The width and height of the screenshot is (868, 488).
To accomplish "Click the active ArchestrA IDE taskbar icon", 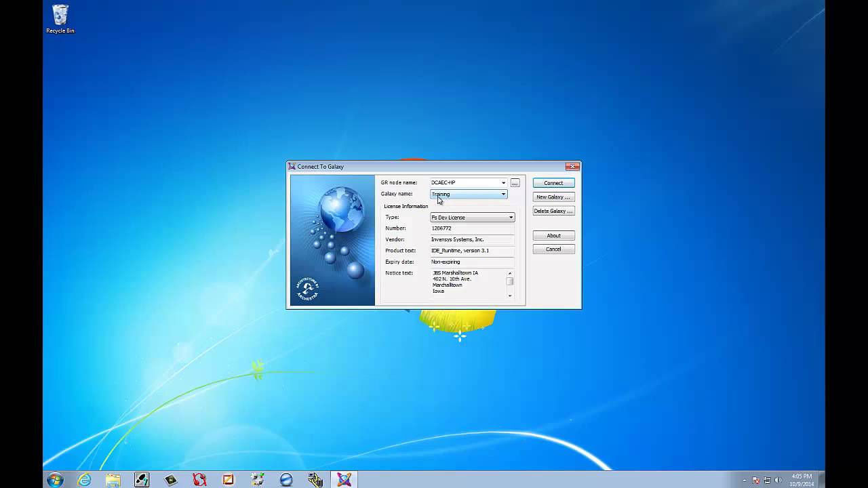I will coord(344,480).
